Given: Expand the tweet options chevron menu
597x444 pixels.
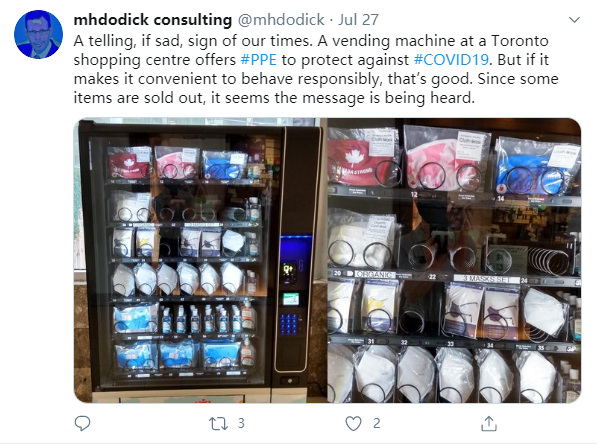Looking at the screenshot, I should pos(574,19).
